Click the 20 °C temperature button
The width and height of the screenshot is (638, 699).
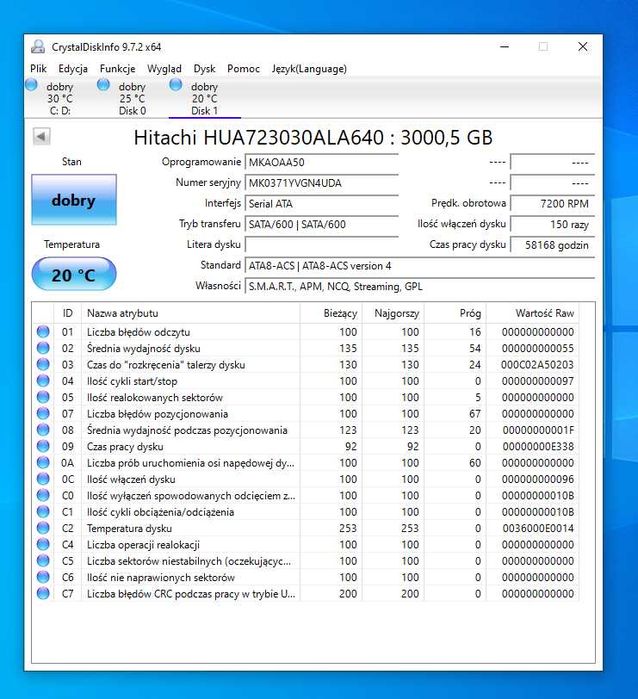click(74, 275)
